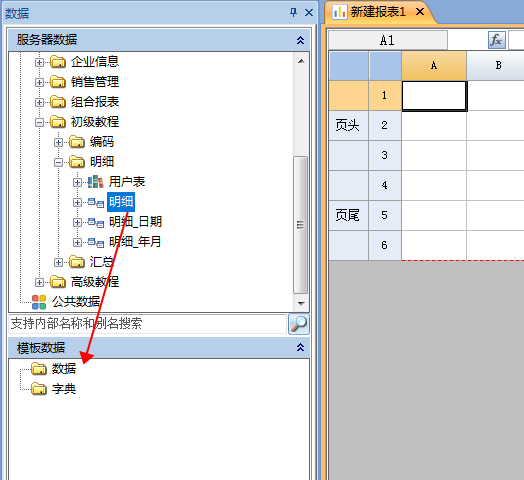Click the 公共数据 colored squares icon
Screen dimensions: 524x480
(x=39, y=302)
